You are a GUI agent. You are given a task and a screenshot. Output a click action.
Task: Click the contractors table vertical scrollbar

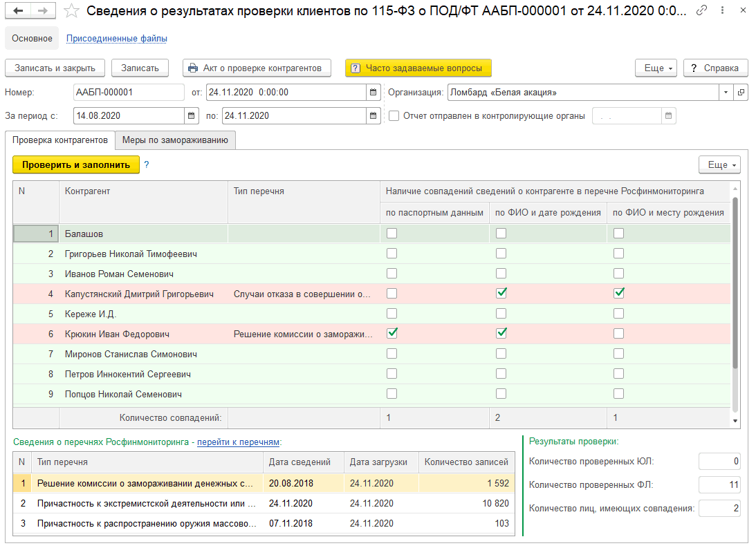point(735,283)
